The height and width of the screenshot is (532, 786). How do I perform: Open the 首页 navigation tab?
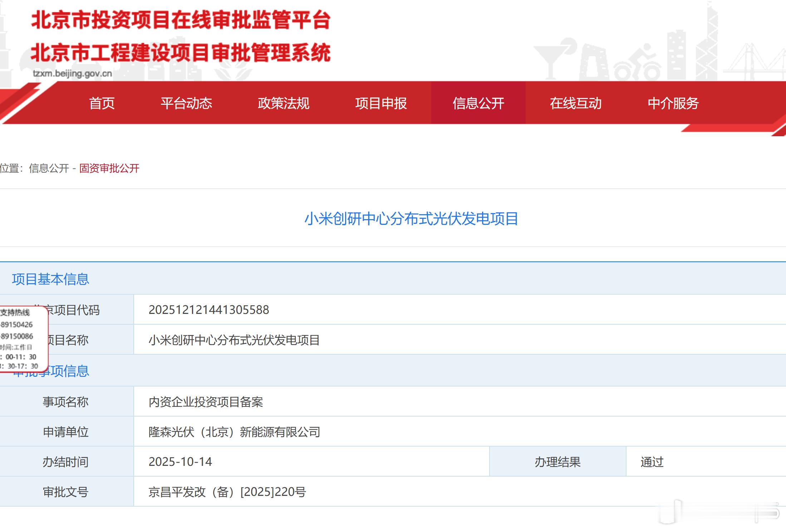pos(102,103)
